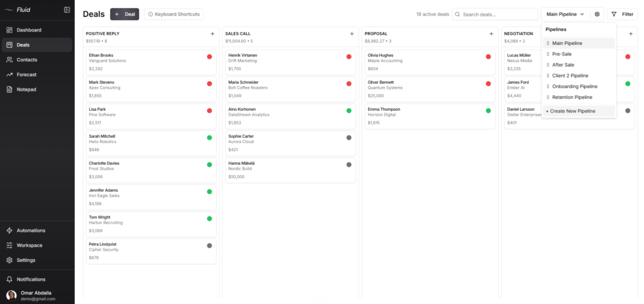Open Henrik Virtanen Drift Marketing deal
Image resolution: width=644 pixels, height=304 pixels.
coord(291,62)
